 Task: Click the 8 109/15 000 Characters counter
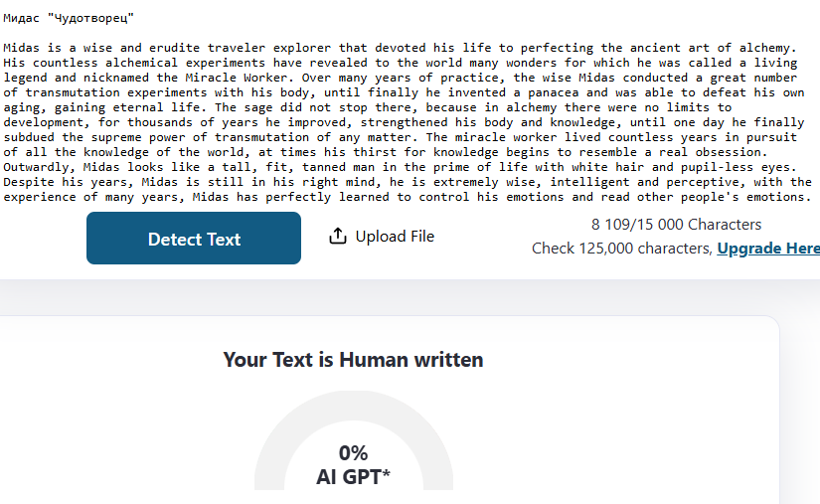point(676,225)
